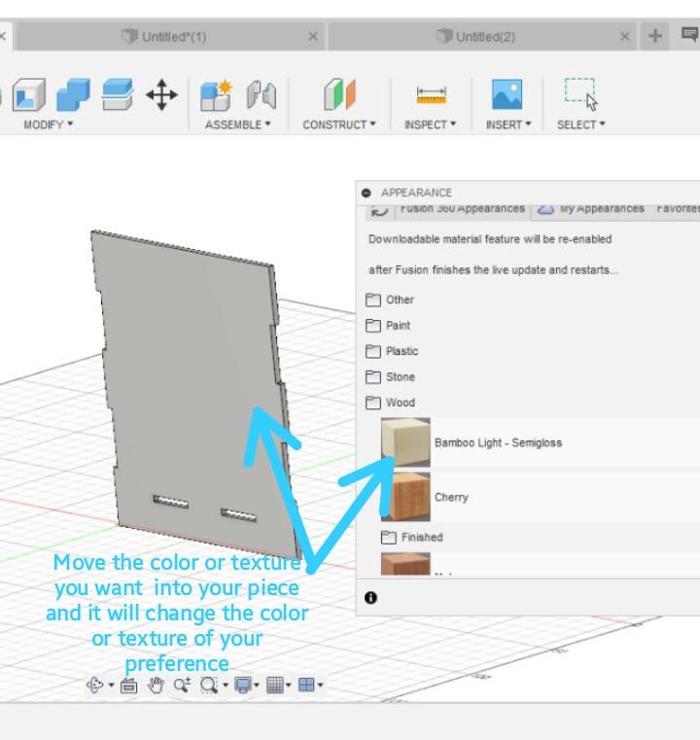Image resolution: width=700 pixels, height=740 pixels.
Task: Click the wood swatch below Finished folder
Action: [x=405, y=563]
